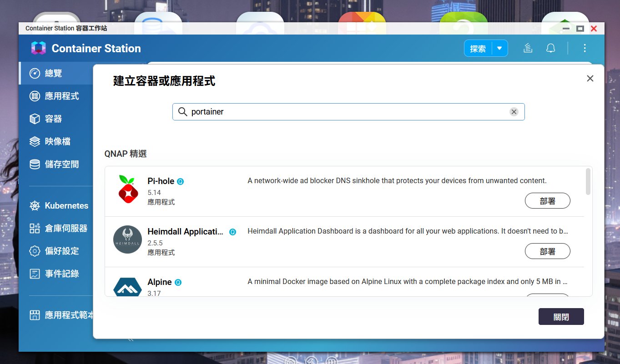Click the 探索 explore button

coord(478,48)
